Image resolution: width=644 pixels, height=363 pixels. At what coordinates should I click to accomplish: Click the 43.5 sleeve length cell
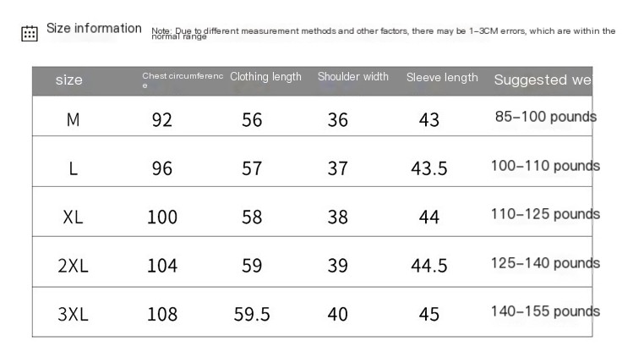[x=428, y=168]
